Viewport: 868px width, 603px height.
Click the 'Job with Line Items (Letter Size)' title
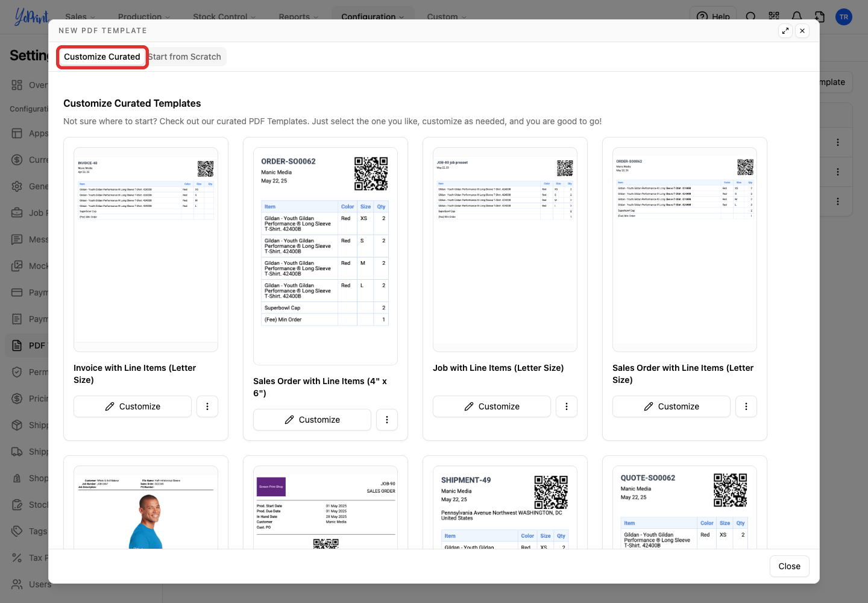[498, 368]
